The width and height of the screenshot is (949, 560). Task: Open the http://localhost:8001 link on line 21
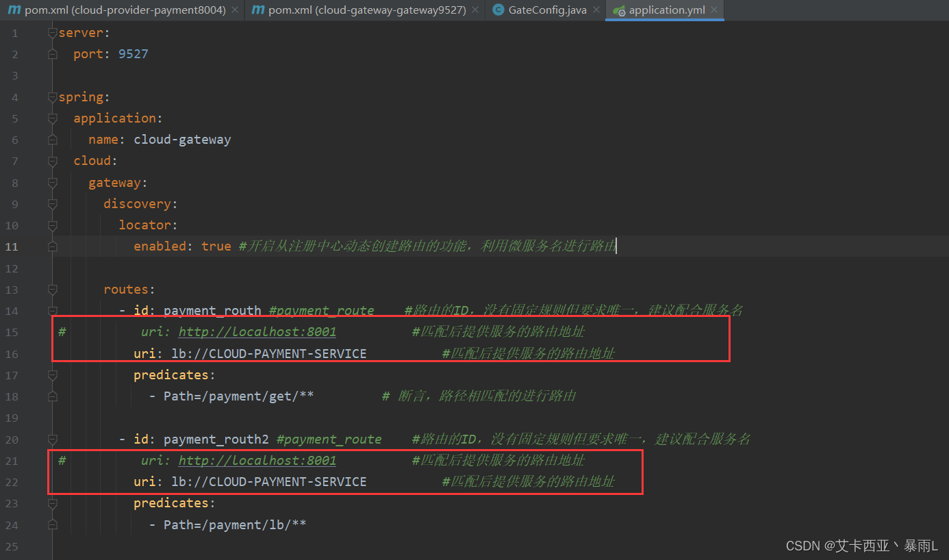(x=257, y=461)
